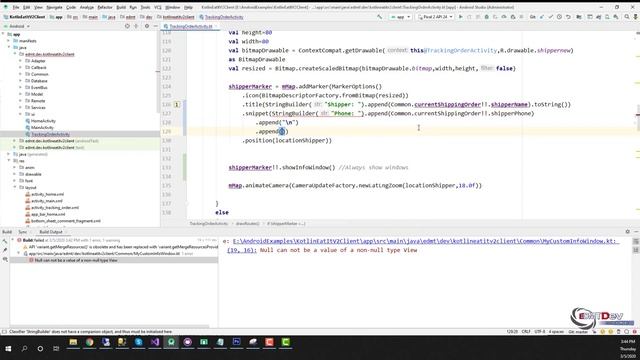
Task: Expand the Adapter package
Action: 20,61
